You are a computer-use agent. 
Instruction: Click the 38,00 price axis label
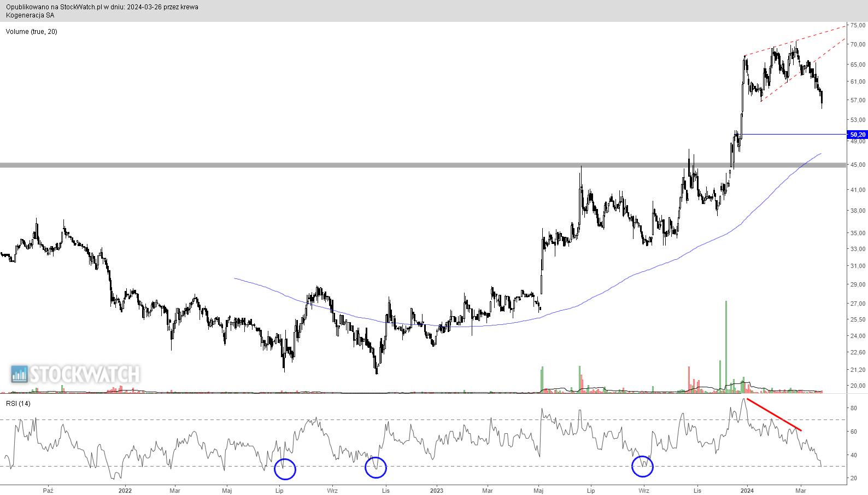[858, 211]
